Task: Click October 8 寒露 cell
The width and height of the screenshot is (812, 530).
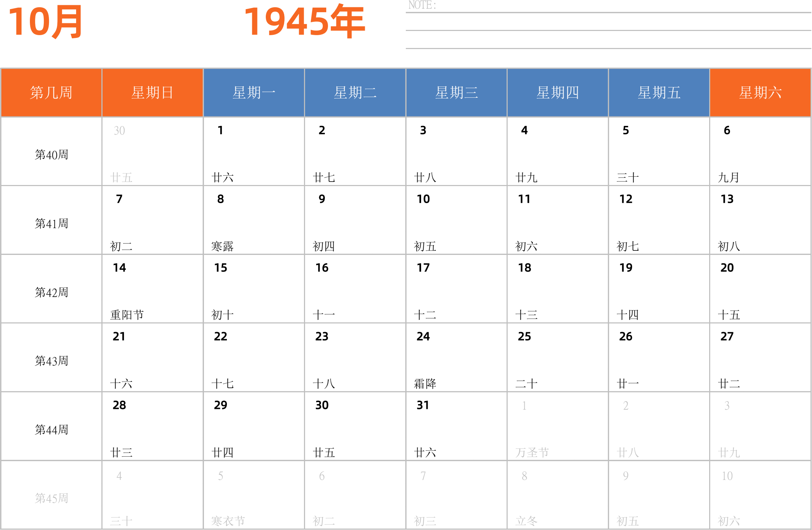Action: point(254,220)
